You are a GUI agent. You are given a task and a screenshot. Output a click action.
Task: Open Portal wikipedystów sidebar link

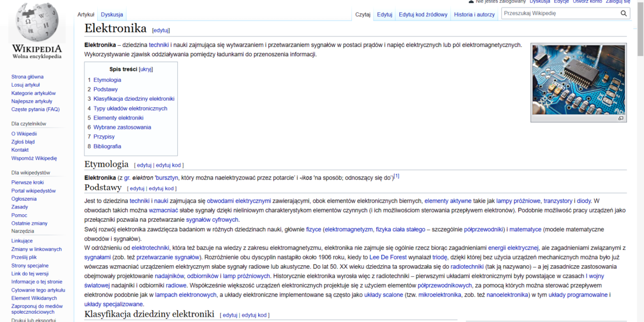pos(34,191)
